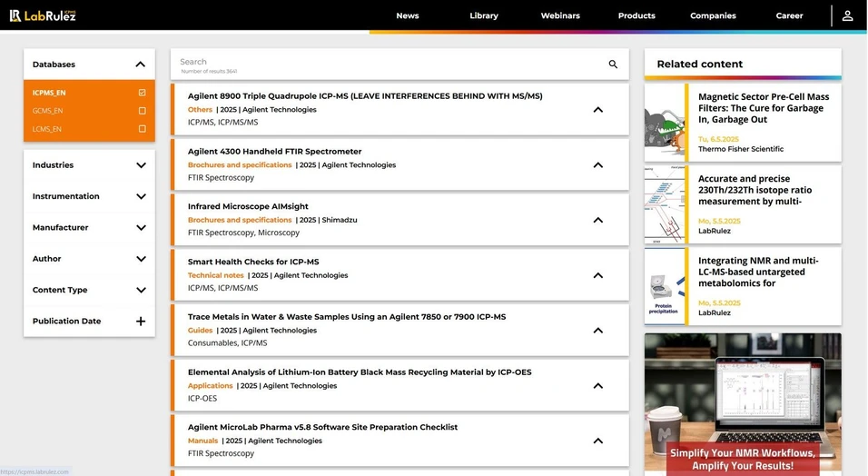Click the Magnetic Sector article thumbnail
The width and height of the screenshot is (868, 476).
point(665,123)
